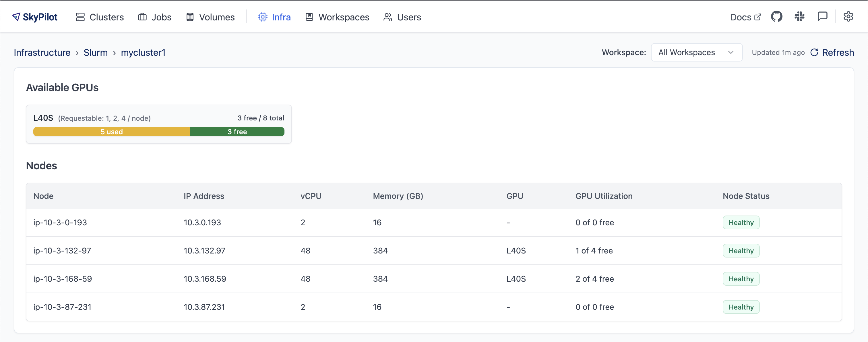868x342 pixels.
Task: Go back to Slurm breadcrumb
Action: [95, 53]
